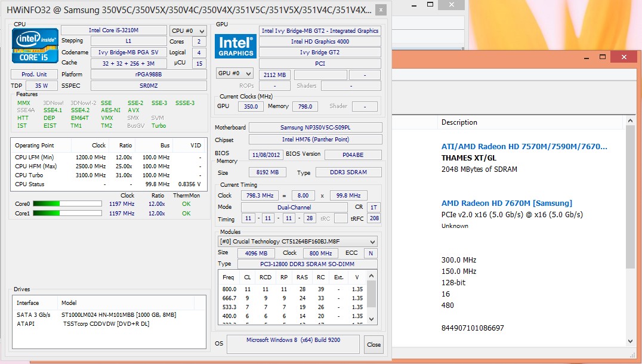The image size is (642, 364).
Task: Minimize the background Description window
Action: tap(587, 57)
